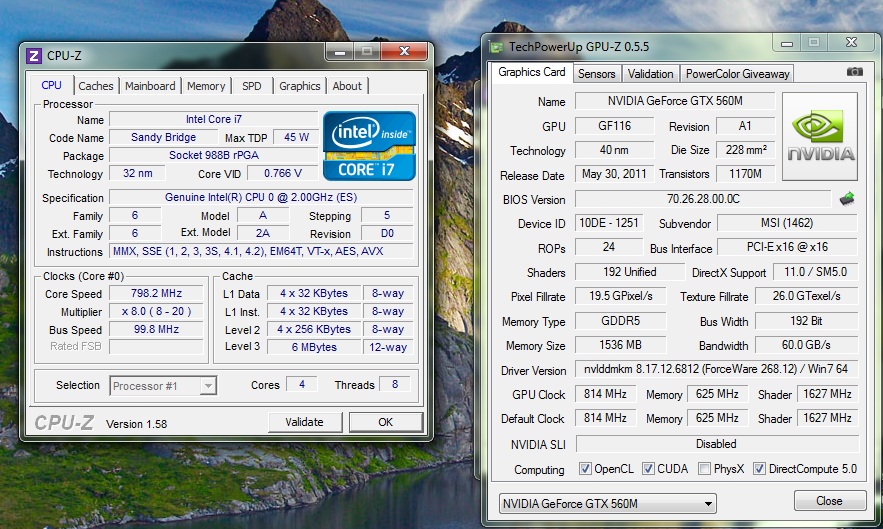This screenshot has width=883, height=529.
Task: Click the Shaders value 192 Unified
Action: (630, 272)
